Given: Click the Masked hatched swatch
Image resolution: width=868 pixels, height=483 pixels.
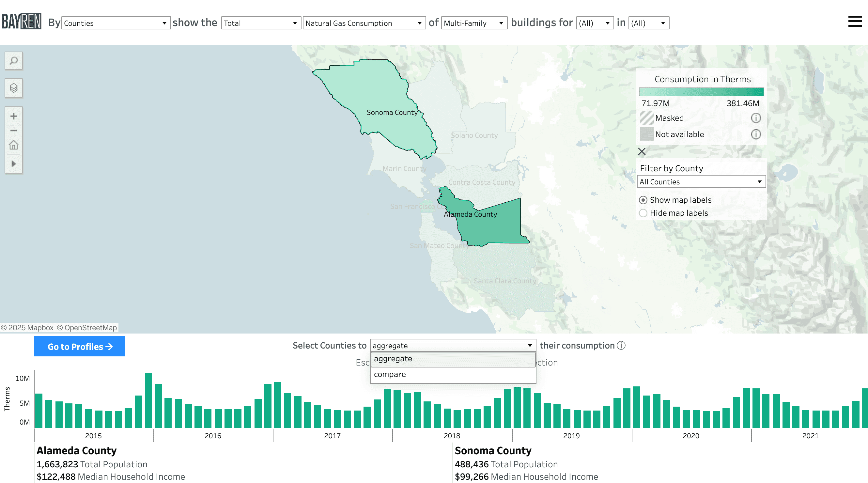Looking at the screenshot, I should coord(647,118).
